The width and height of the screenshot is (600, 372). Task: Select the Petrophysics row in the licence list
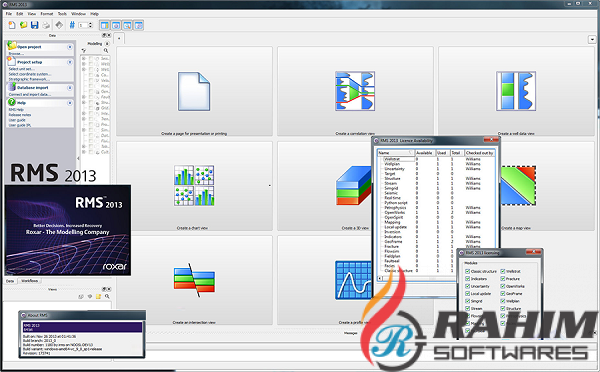point(395,207)
